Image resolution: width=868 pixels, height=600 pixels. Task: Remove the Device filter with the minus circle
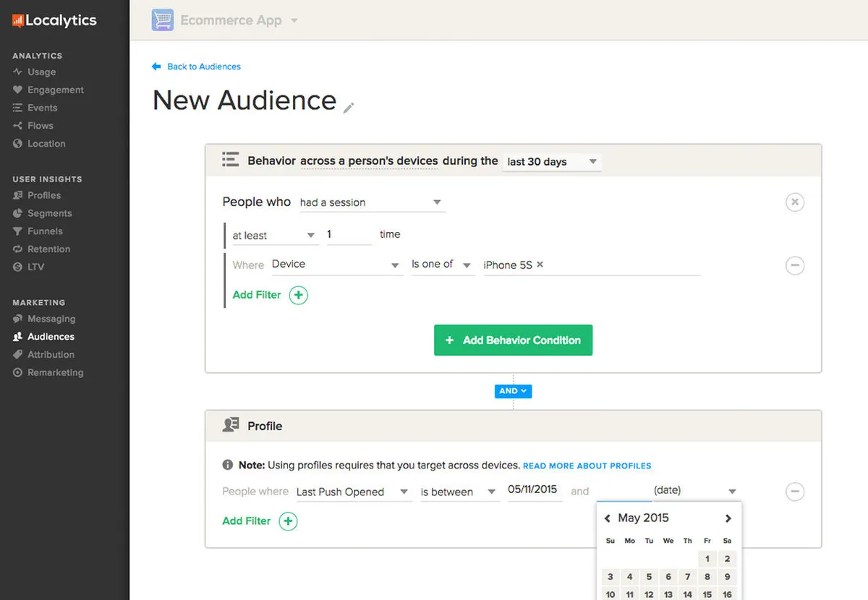point(794,265)
